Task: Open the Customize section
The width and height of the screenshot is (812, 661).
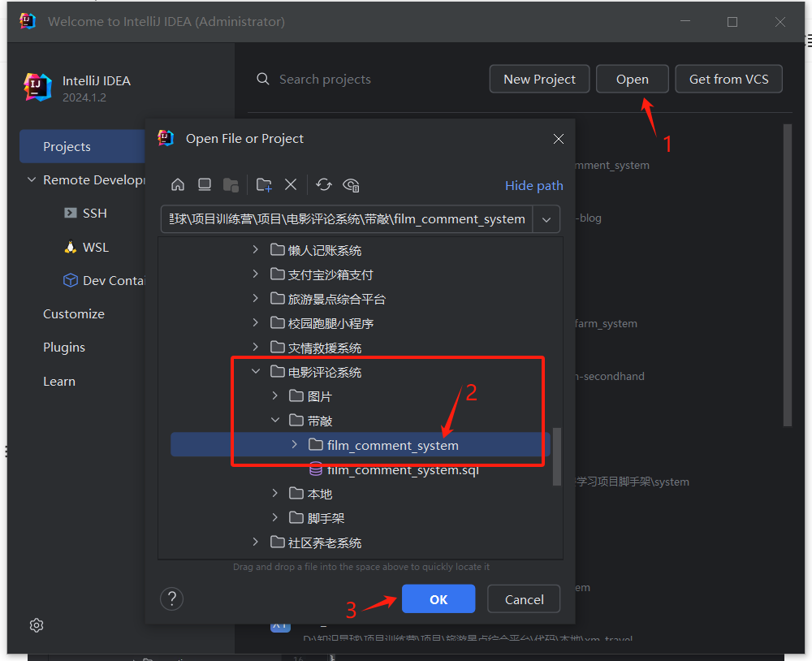Action: pyautogui.click(x=74, y=314)
